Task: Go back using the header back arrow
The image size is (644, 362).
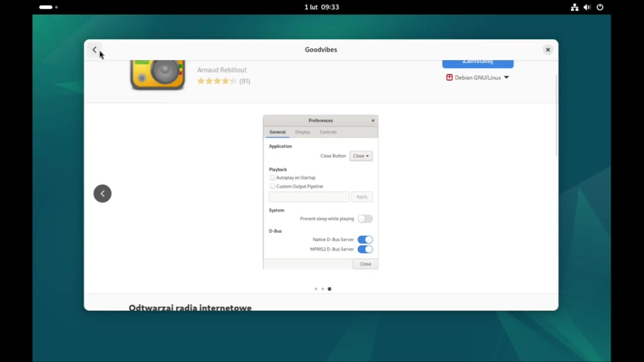Action: [x=94, y=50]
